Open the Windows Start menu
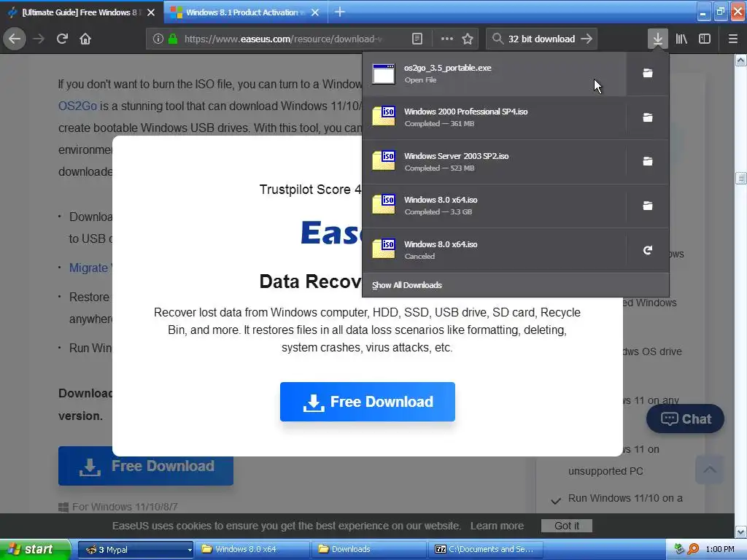 coord(35,549)
